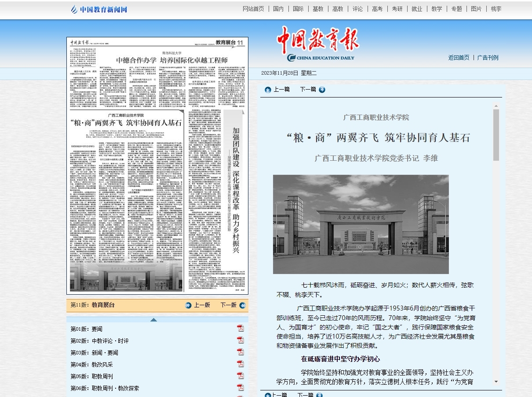532x397 pixels.
Task: Open the 广告刊例 link
Action: tap(488, 58)
